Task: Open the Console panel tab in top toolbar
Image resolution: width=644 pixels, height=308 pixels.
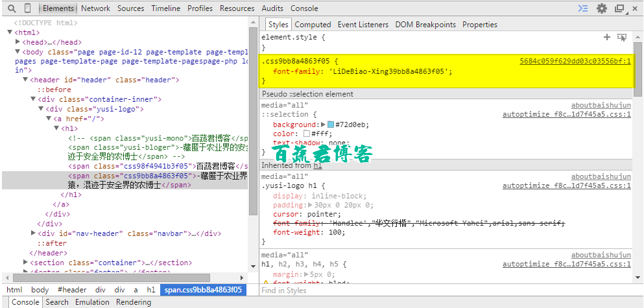Action: point(304,8)
